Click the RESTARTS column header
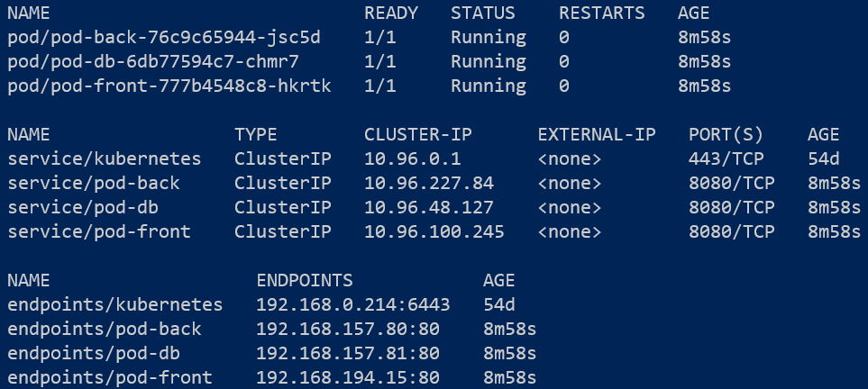868x389 pixels. [x=601, y=14]
